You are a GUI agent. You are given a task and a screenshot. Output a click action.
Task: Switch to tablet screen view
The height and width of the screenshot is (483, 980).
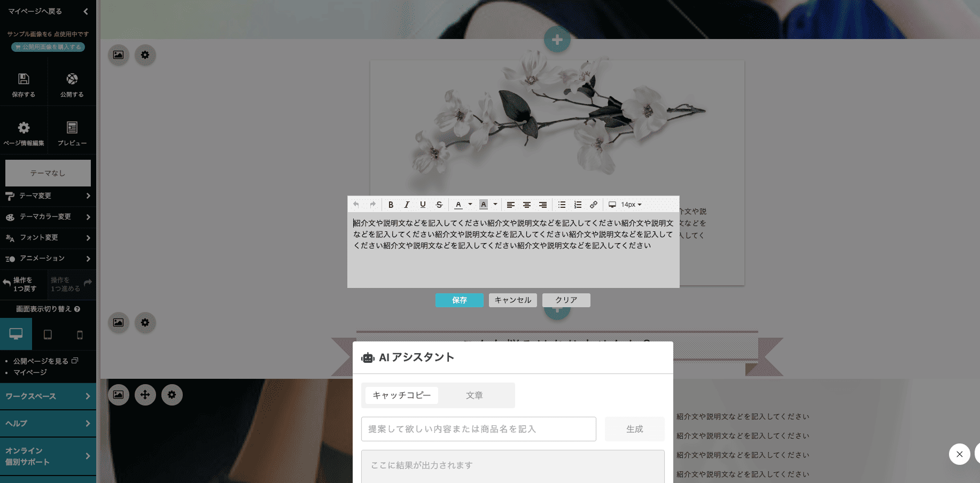(48, 334)
